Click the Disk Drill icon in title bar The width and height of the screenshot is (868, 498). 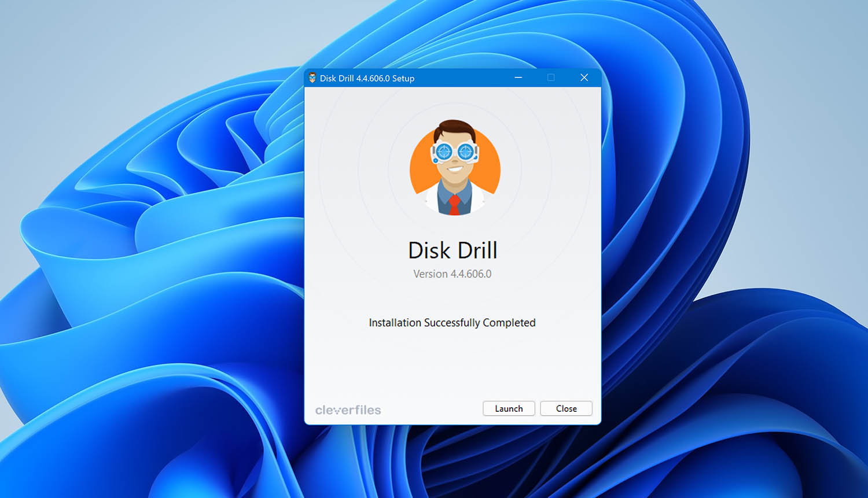click(312, 78)
